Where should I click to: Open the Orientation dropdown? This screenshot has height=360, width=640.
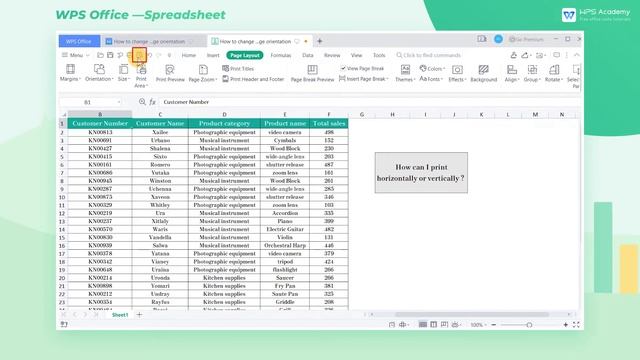coord(99,73)
